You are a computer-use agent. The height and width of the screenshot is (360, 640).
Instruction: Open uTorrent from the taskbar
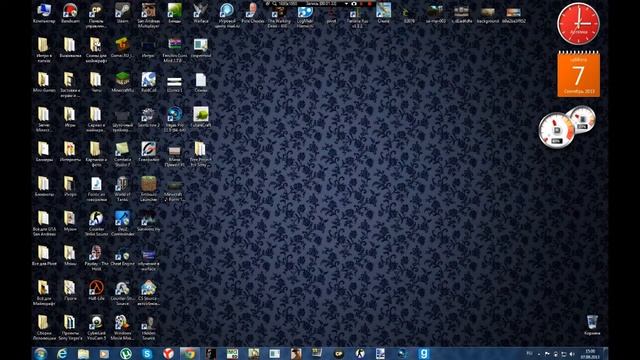click(126, 353)
